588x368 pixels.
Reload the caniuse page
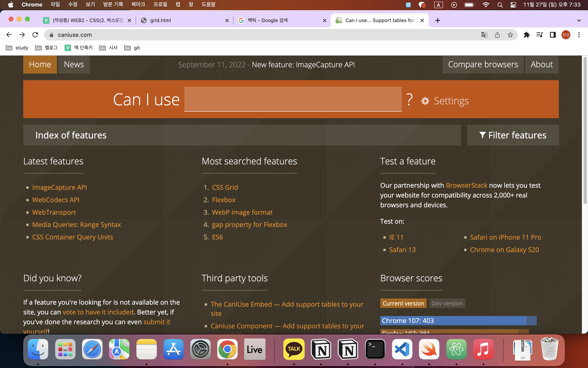tap(35, 35)
